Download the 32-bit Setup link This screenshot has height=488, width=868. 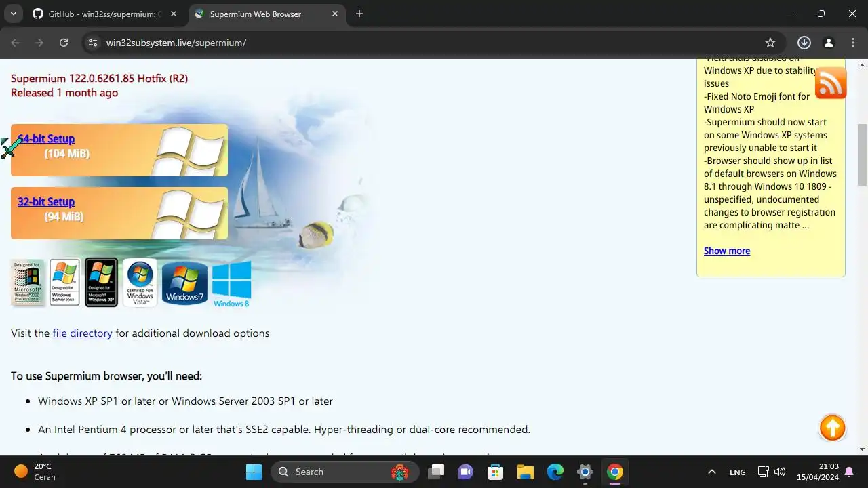click(46, 202)
